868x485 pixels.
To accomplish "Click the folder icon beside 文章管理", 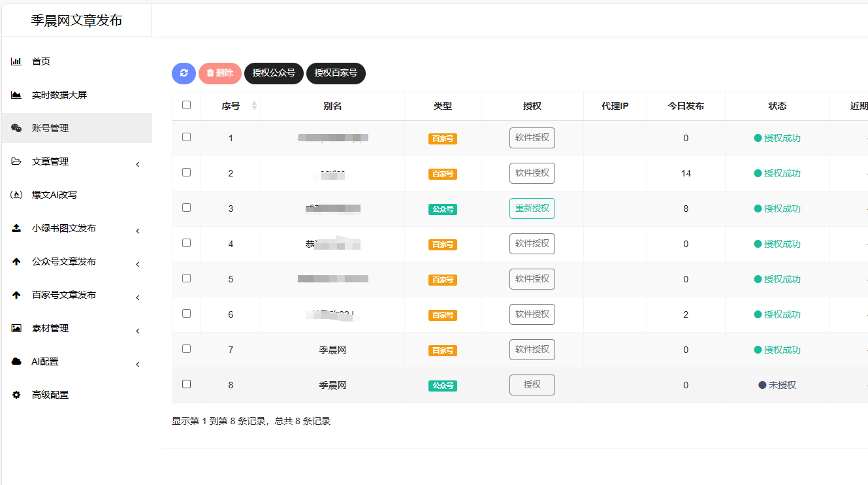I will (16, 161).
